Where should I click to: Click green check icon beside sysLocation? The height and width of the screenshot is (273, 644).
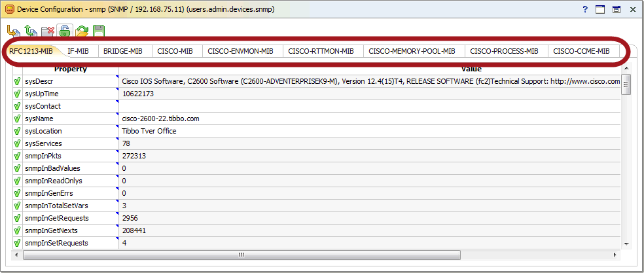point(17,131)
